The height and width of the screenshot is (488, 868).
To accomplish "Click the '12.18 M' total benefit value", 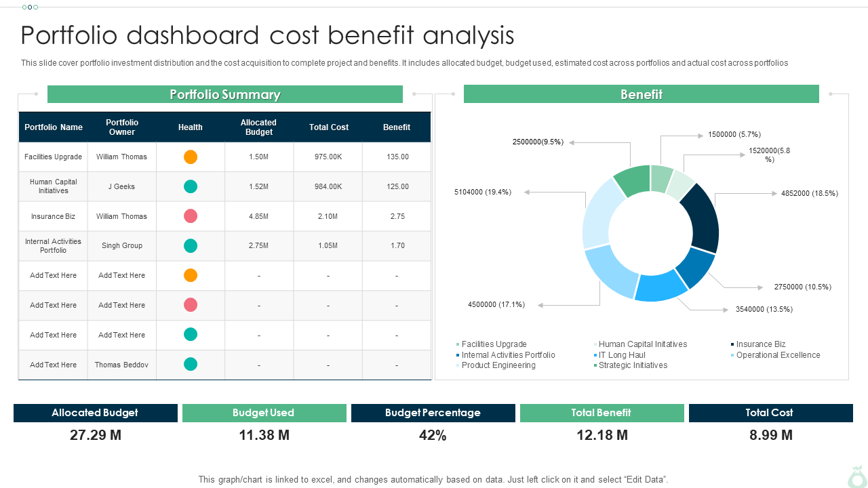I will click(602, 435).
